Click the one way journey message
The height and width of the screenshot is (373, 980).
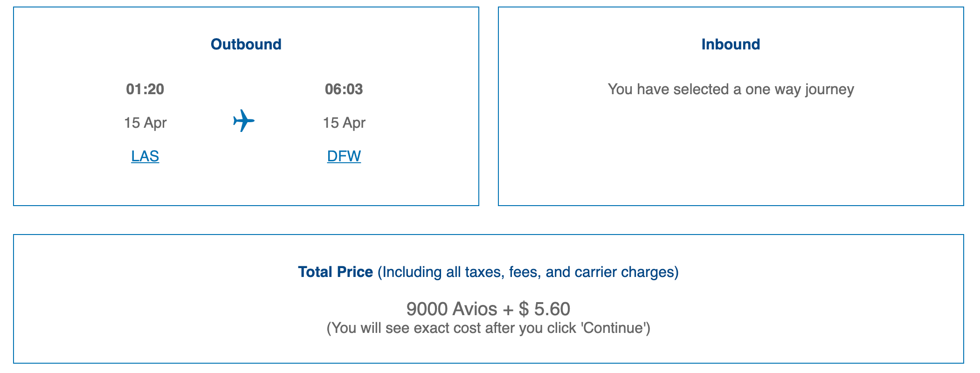click(730, 89)
